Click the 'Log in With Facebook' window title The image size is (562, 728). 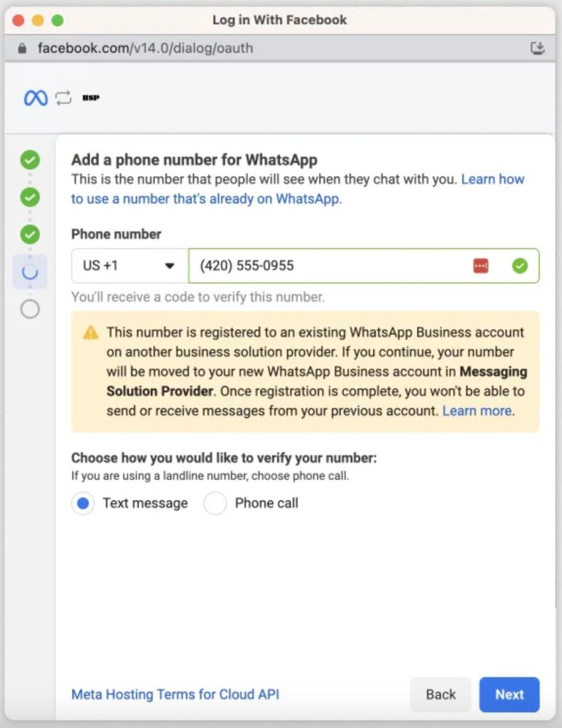[x=279, y=20]
